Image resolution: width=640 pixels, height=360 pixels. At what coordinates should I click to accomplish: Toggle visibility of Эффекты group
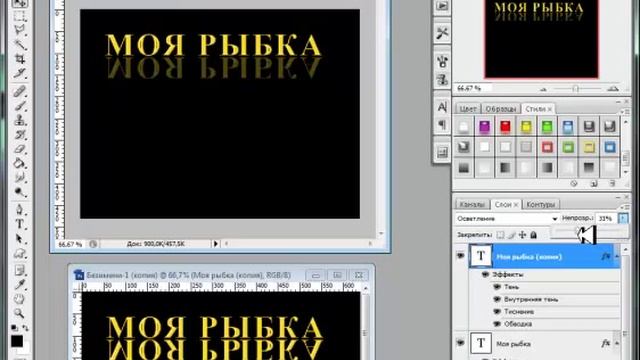coord(485,274)
